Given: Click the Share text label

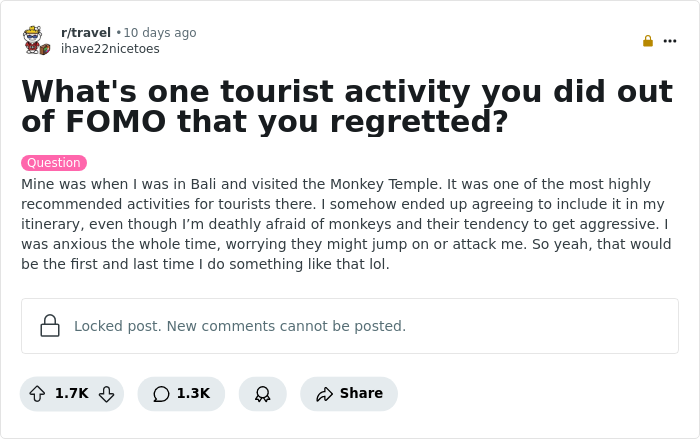Looking at the screenshot, I should tap(361, 394).
